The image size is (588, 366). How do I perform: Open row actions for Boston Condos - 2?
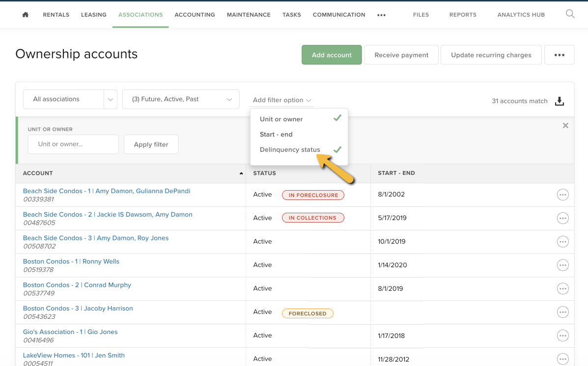click(x=562, y=289)
